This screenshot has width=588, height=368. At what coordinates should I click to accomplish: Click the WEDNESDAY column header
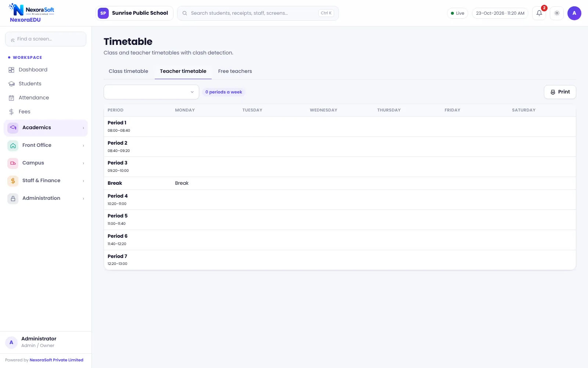click(323, 110)
